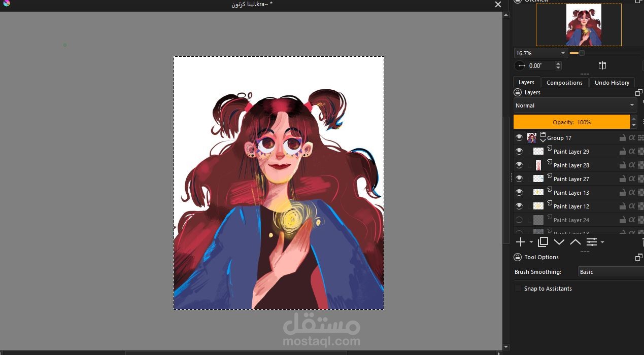Switch to the Undo History tab

612,82
